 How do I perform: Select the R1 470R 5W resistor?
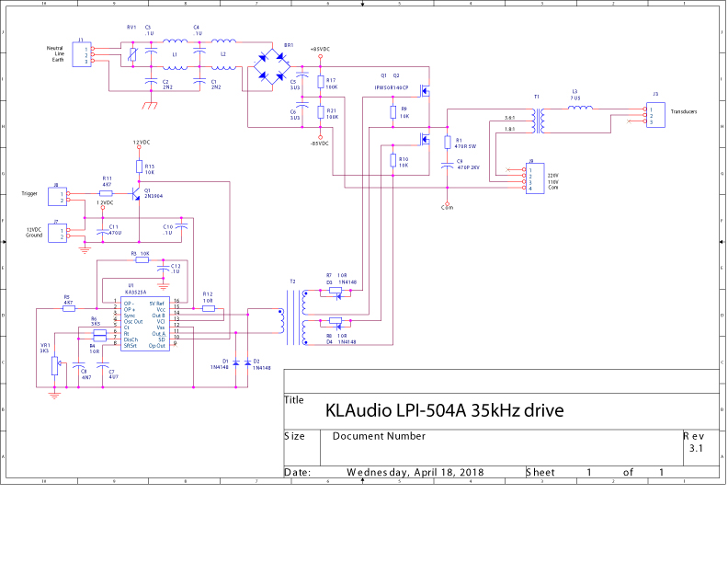(447, 143)
